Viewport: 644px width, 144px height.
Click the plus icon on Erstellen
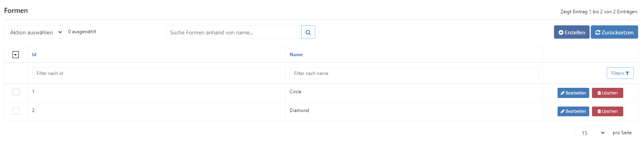coord(561,32)
